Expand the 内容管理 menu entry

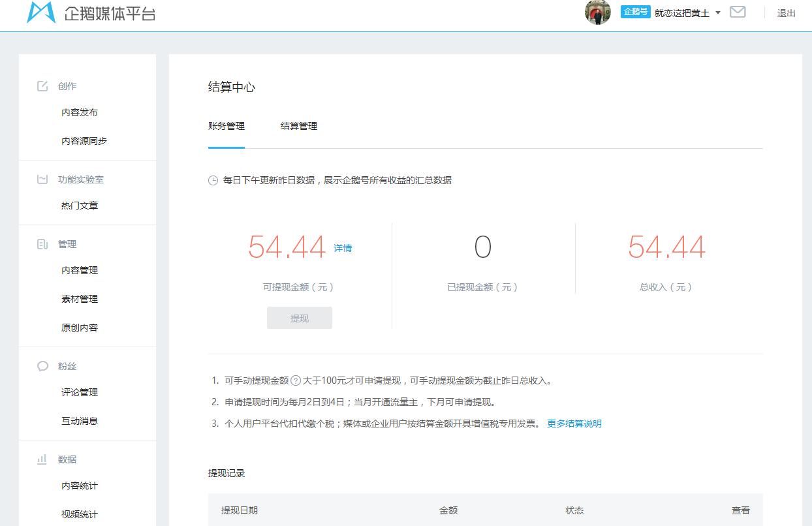[x=80, y=270]
